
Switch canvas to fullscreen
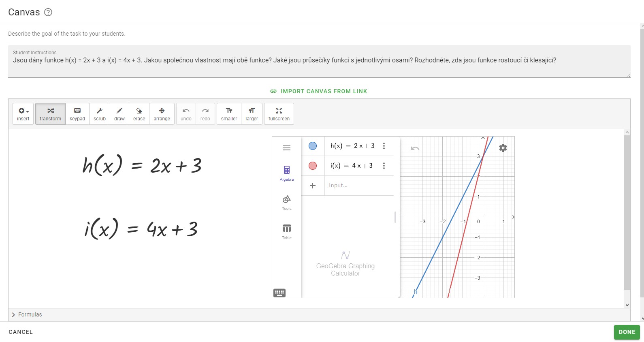(x=279, y=114)
